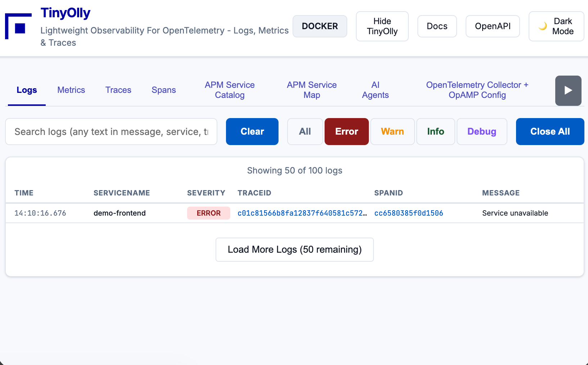Click Load More Logs to fetch remaining logs
The height and width of the screenshot is (365, 588).
click(x=294, y=249)
